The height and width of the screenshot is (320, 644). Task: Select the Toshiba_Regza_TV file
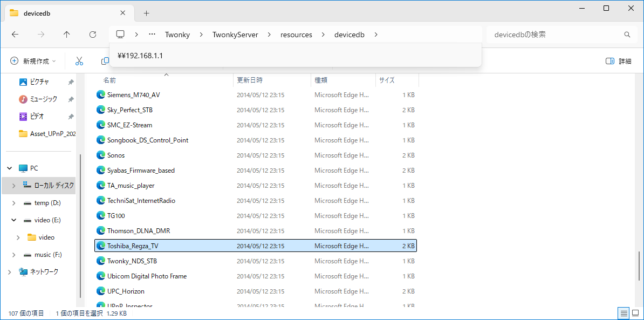tap(256, 246)
